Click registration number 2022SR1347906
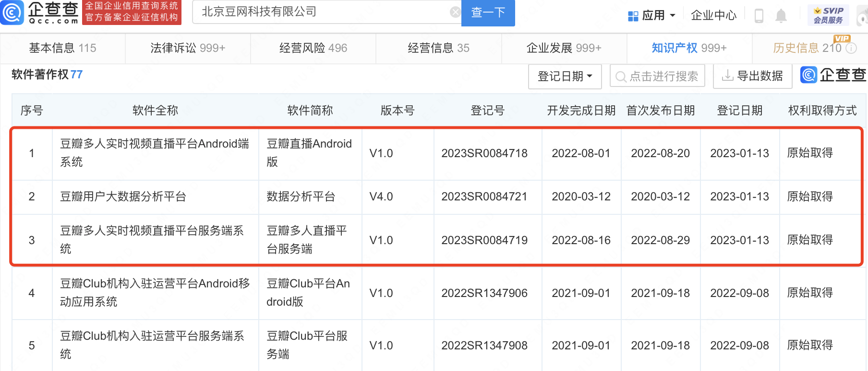The height and width of the screenshot is (371, 868). [484, 293]
